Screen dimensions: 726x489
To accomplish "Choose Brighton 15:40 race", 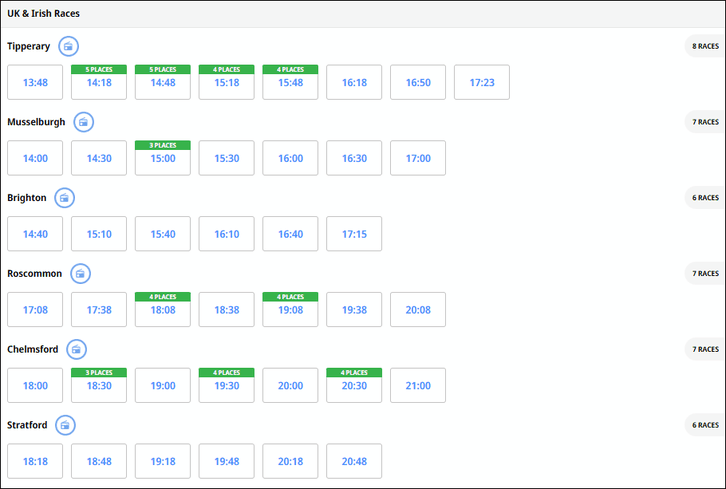I will click(x=163, y=234).
